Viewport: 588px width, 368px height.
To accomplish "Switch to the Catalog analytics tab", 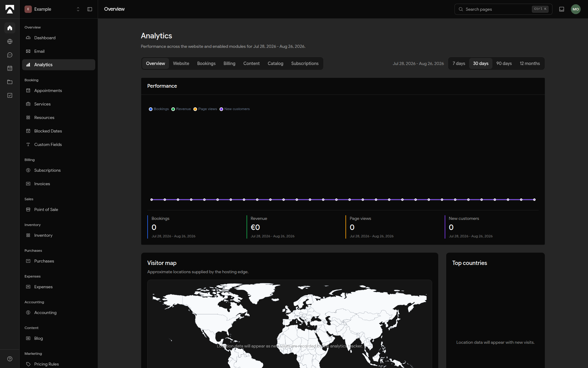I will pyautogui.click(x=275, y=63).
